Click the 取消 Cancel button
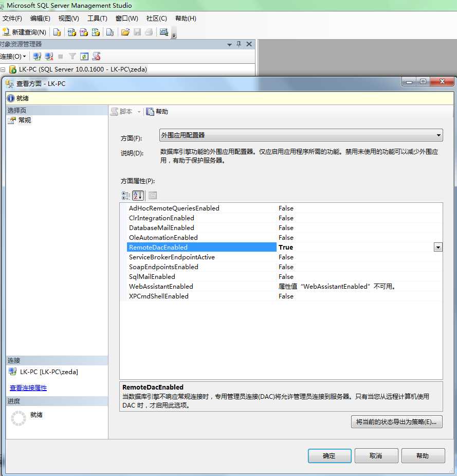Viewport: 457px width, 476px height. [x=376, y=455]
